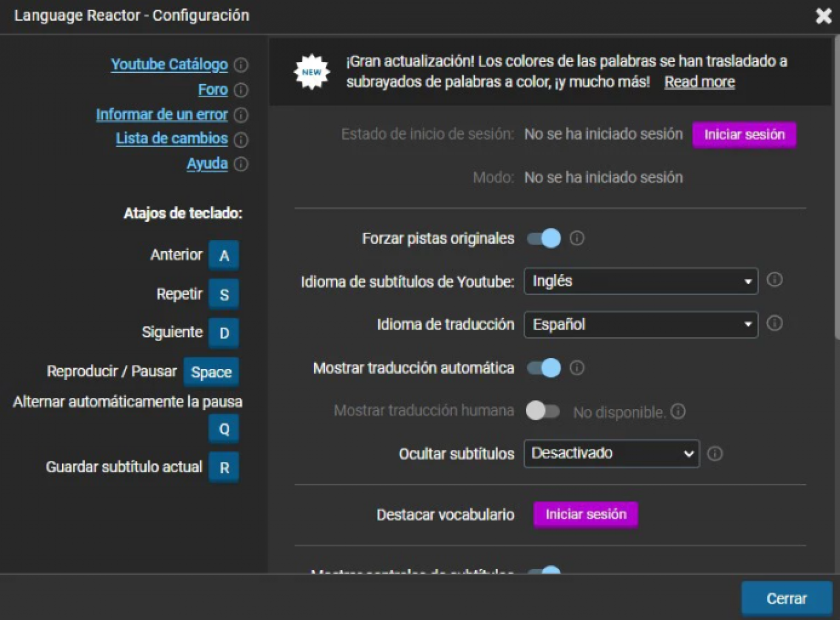Open the Read more link
The width and height of the screenshot is (840, 620).
pyautogui.click(x=699, y=82)
